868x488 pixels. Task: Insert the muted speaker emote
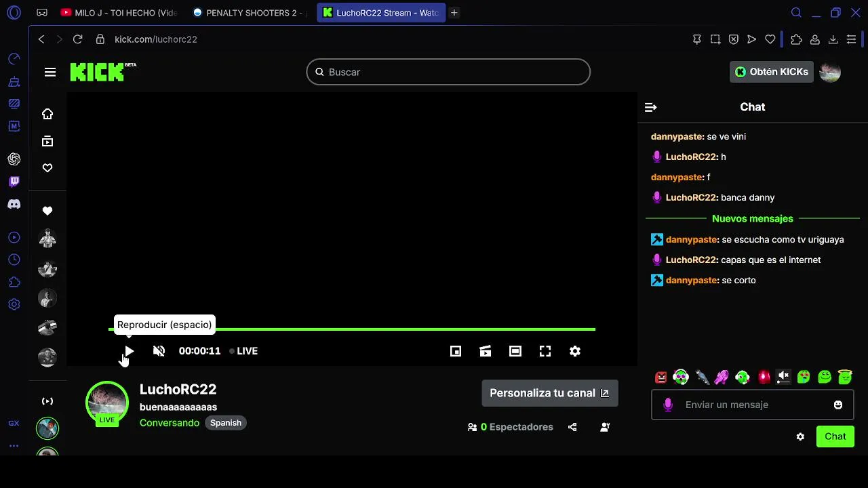(x=783, y=377)
